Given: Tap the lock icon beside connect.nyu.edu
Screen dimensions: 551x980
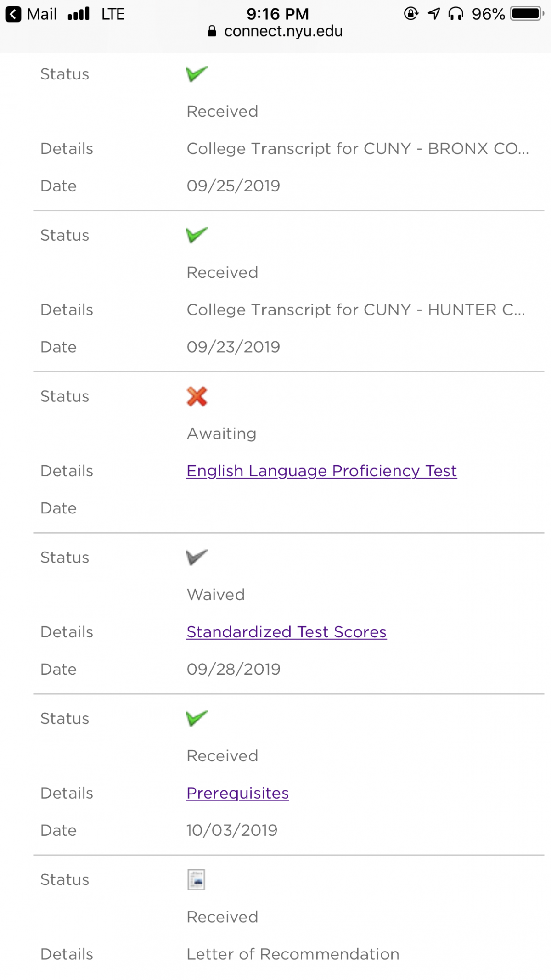Looking at the screenshot, I should (x=212, y=31).
